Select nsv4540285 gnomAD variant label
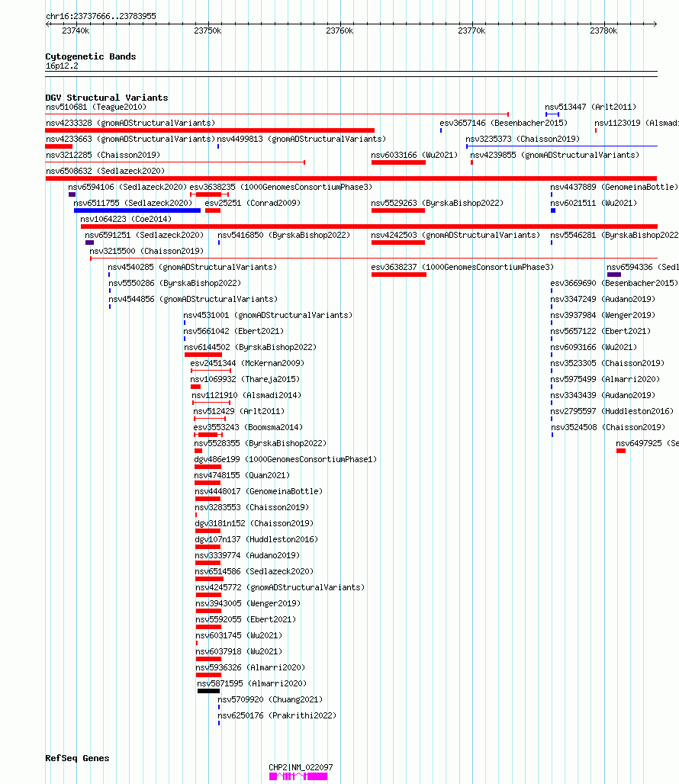This screenshot has height=784, width=679. (192, 267)
